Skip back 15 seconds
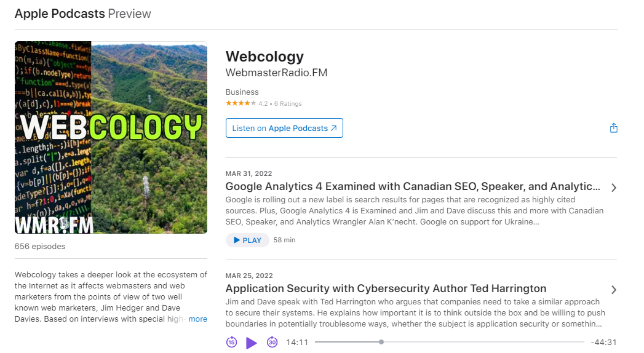 pos(232,342)
